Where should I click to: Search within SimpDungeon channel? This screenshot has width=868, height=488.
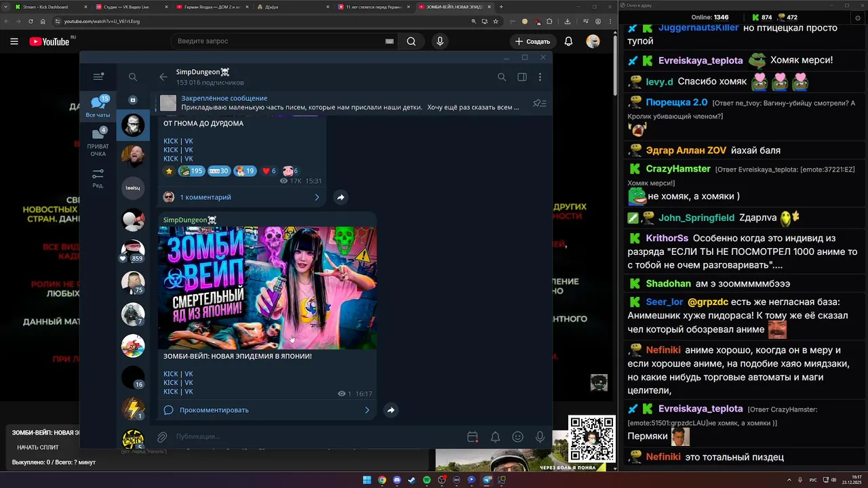[x=502, y=77]
